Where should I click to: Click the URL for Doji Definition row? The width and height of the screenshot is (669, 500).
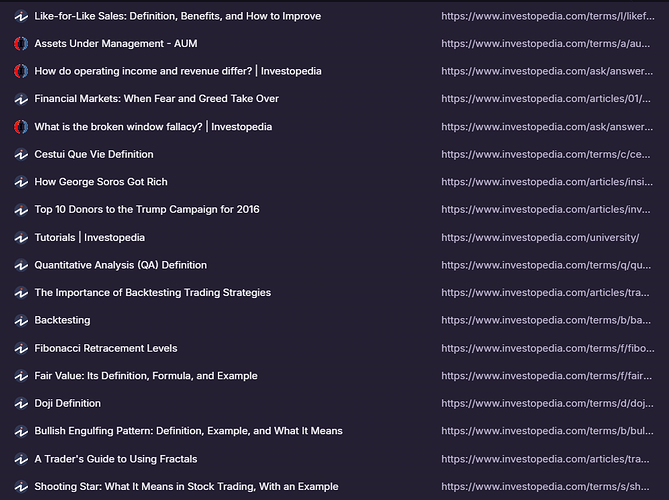click(547, 404)
